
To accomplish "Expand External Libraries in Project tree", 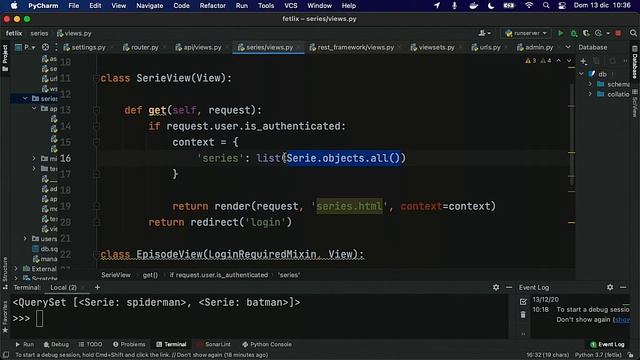I will (x=16, y=269).
